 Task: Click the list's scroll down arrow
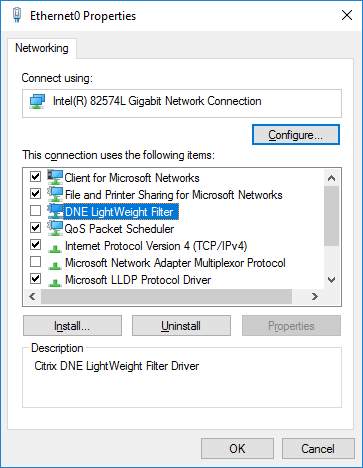[331, 280]
